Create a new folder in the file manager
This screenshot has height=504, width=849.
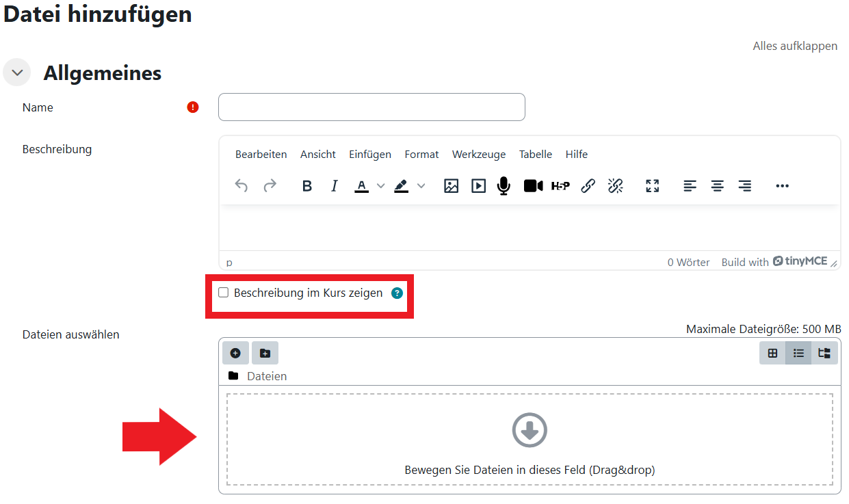tap(265, 353)
